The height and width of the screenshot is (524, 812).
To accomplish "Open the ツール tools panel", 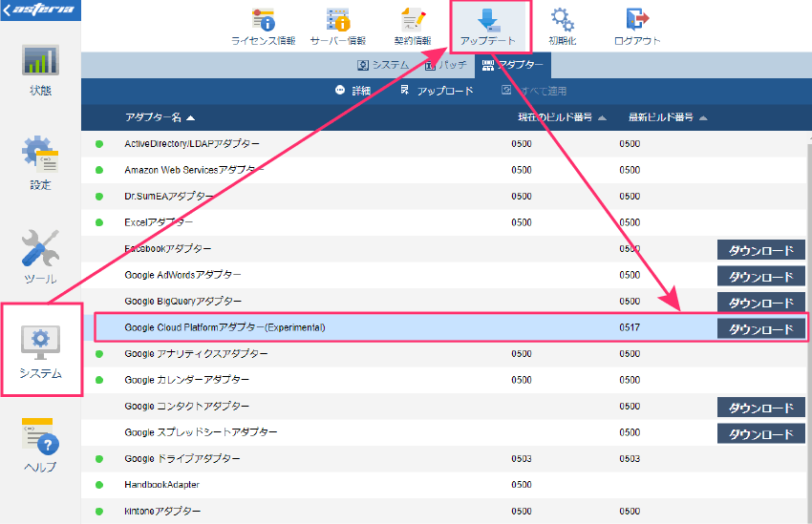I will pyautogui.click(x=40, y=257).
